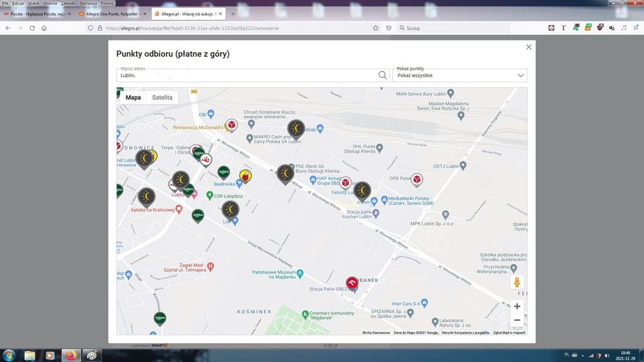Open the 'Pokaż wszystkie' points dropdown
The height and width of the screenshot is (362, 644).
[x=460, y=75]
